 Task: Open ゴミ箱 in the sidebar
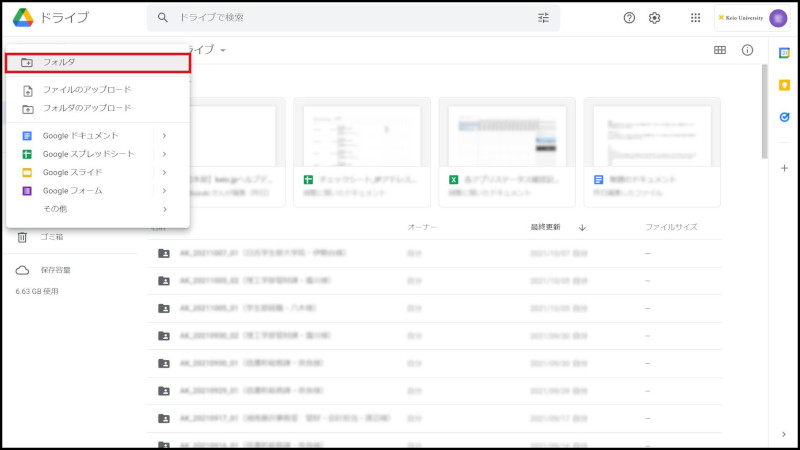pos(52,237)
